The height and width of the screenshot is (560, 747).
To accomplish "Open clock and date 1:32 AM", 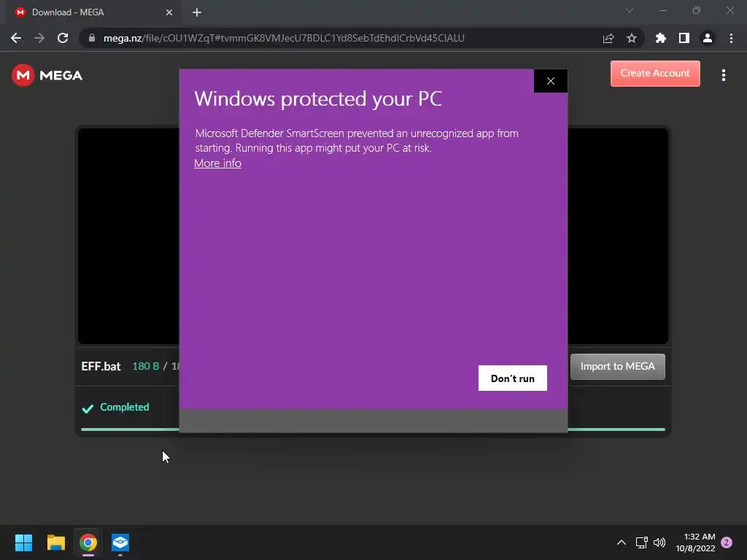I will coord(695,542).
